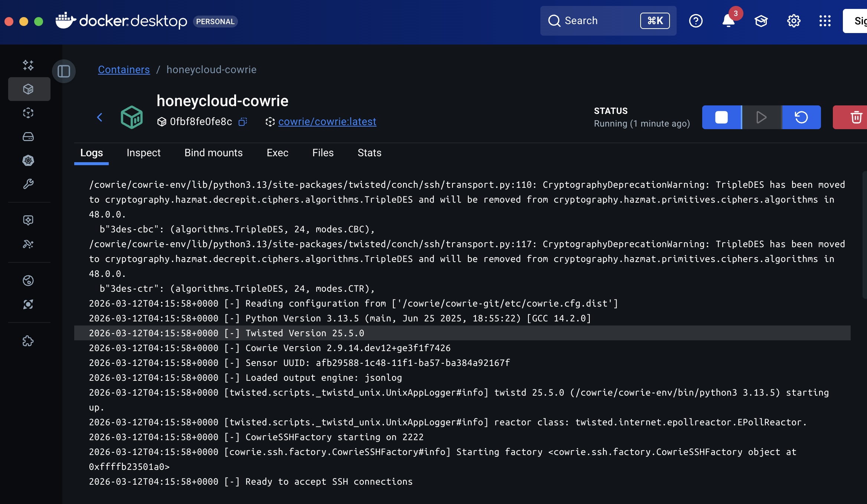Viewport: 867px width, 504px height.
Task: Open the Settings gear icon
Action: [794, 21]
